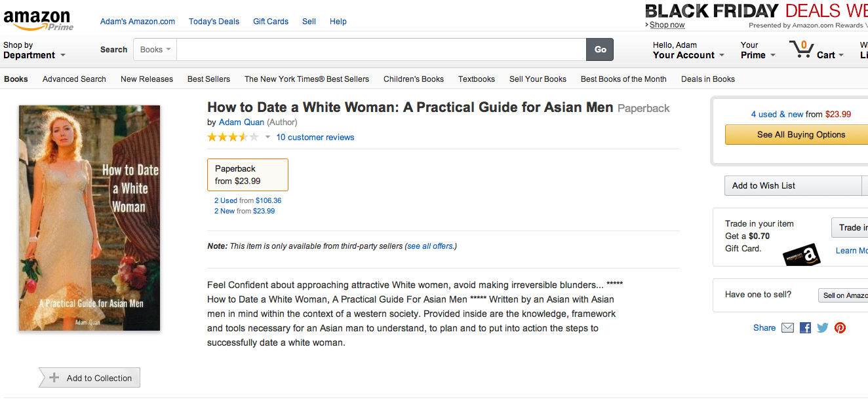The height and width of the screenshot is (406, 868).
Task: Pin the book on Pinterest
Action: pos(840,328)
